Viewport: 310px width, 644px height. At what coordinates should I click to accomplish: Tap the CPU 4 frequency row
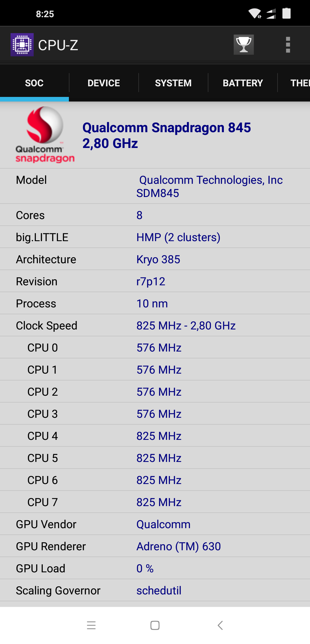coord(155,436)
